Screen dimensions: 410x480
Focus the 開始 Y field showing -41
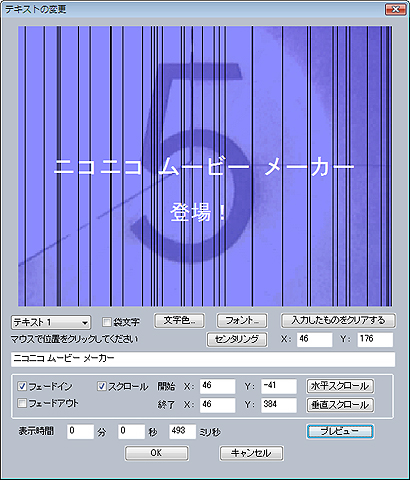279,386
